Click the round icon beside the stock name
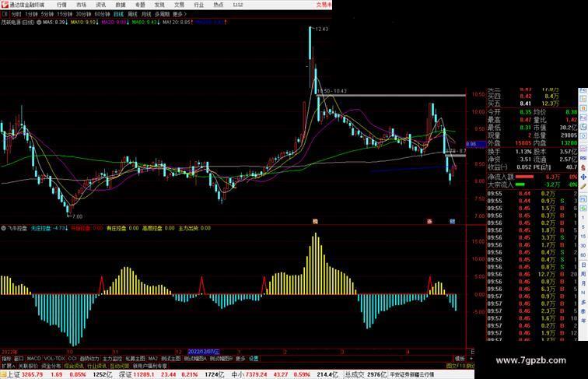Image resolution: width=588 pixels, height=379 pixels. (x=39, y=23)
